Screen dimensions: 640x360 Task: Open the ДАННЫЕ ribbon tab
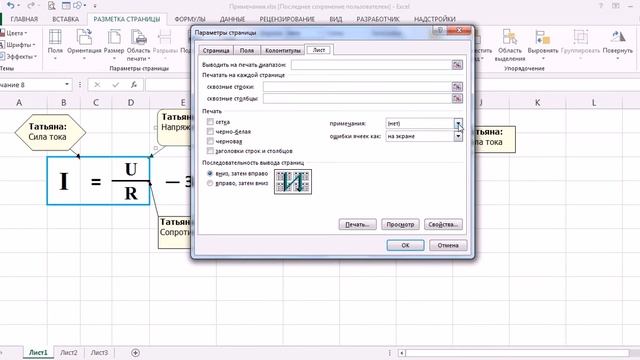[232, 19]
